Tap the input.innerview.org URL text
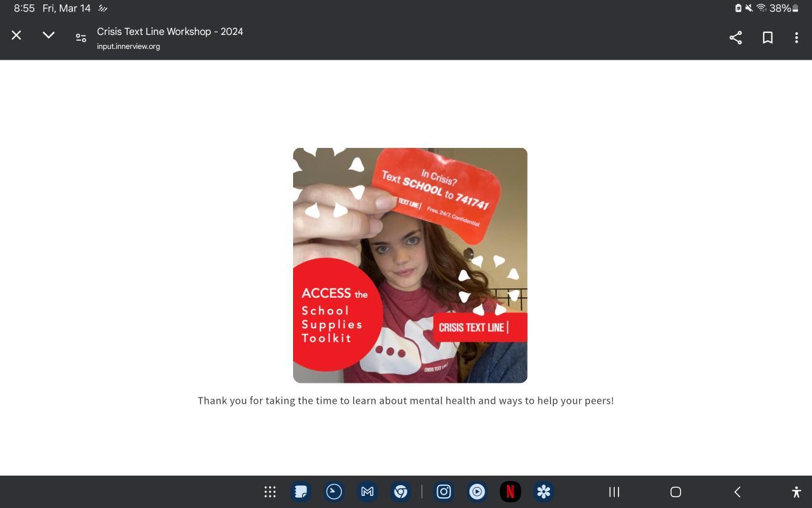 click(x=128, y=46)
